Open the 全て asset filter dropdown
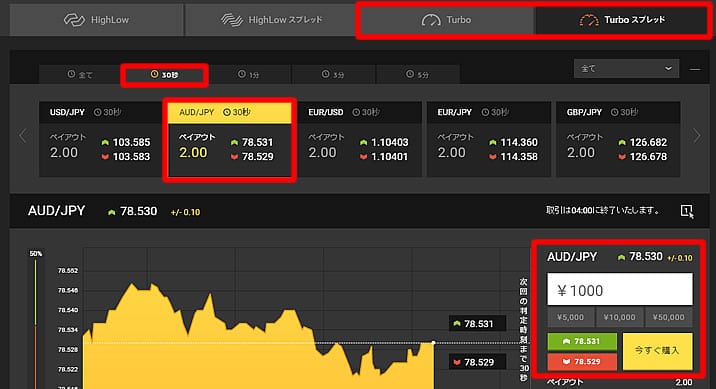The height and width of the screenshot is (389, 716). 626,68
